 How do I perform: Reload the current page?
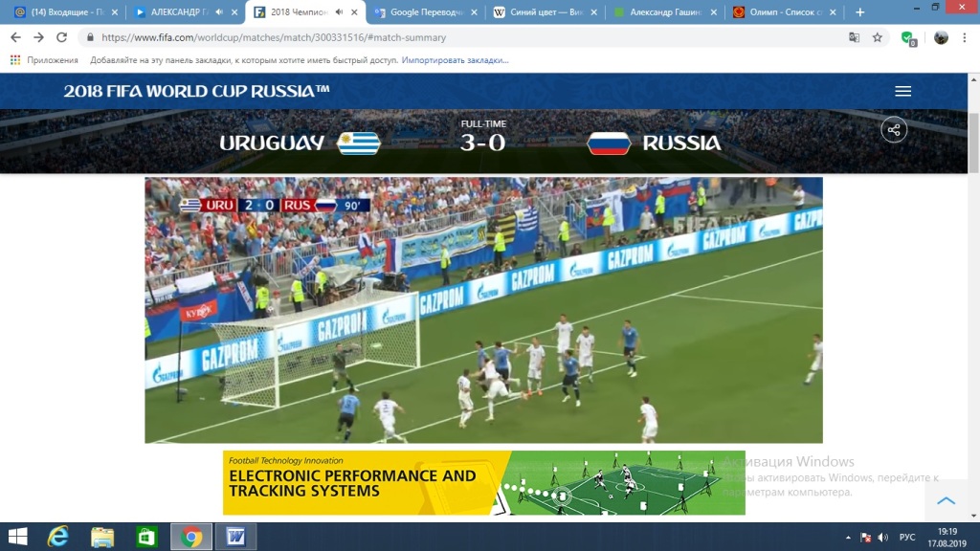tap(61, 37)
